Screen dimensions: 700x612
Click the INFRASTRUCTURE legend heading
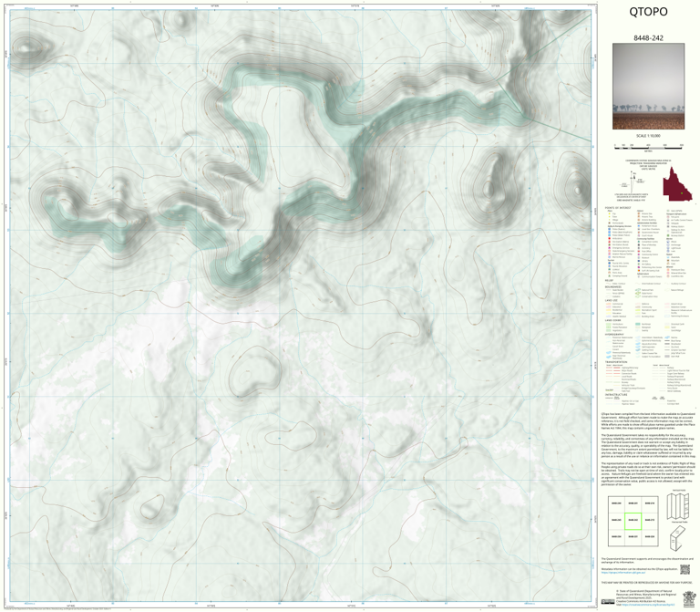pos(616,394)
